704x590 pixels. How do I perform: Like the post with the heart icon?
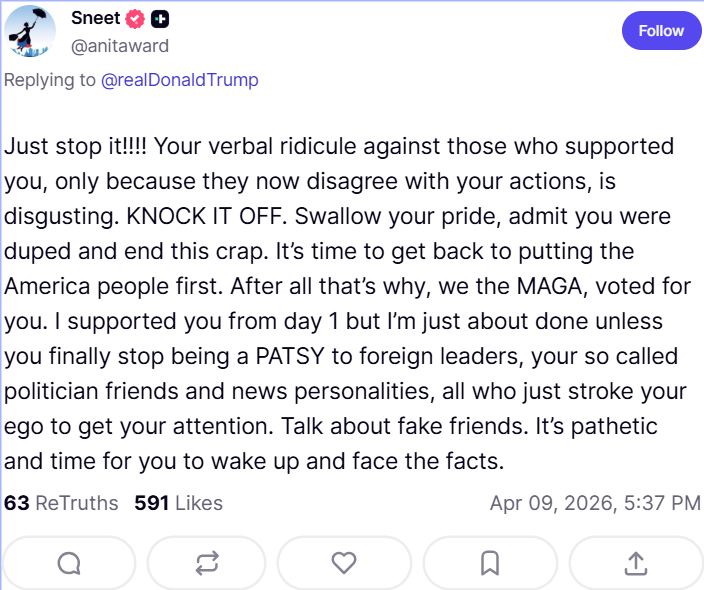click(344, 564)
